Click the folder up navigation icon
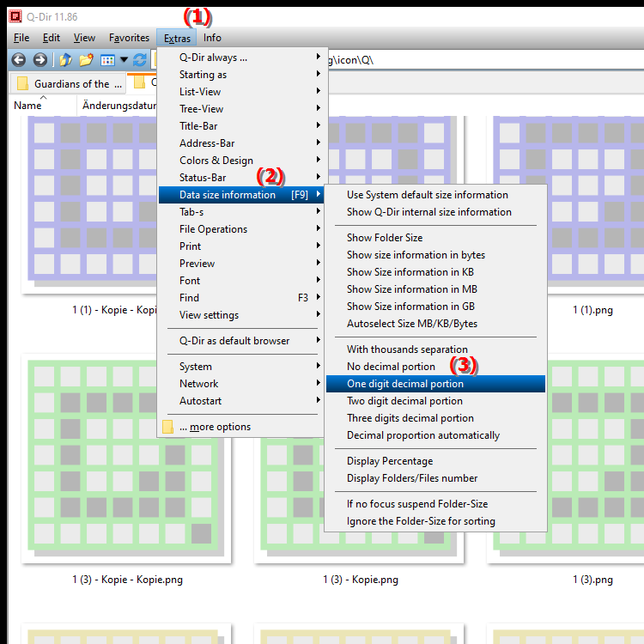This screenshot has height=644, width=644. coord(65,60)
